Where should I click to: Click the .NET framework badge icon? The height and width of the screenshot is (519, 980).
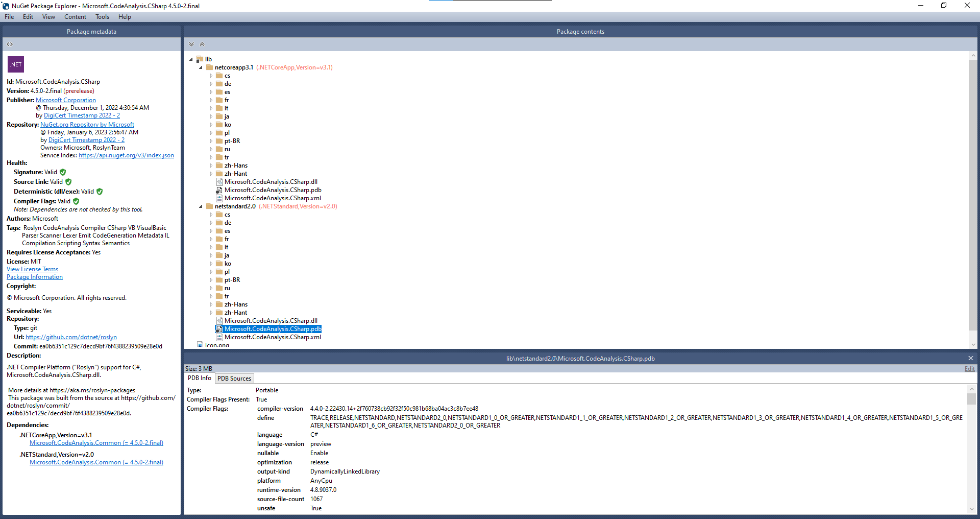point(15,64)
